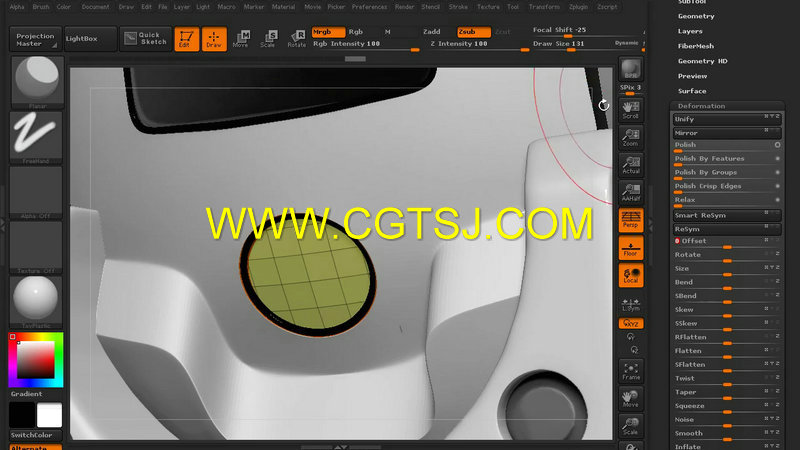The image size is (800, 450).
Task: Switch to Move mode in toolbar
Action: (x=240, y=39)
